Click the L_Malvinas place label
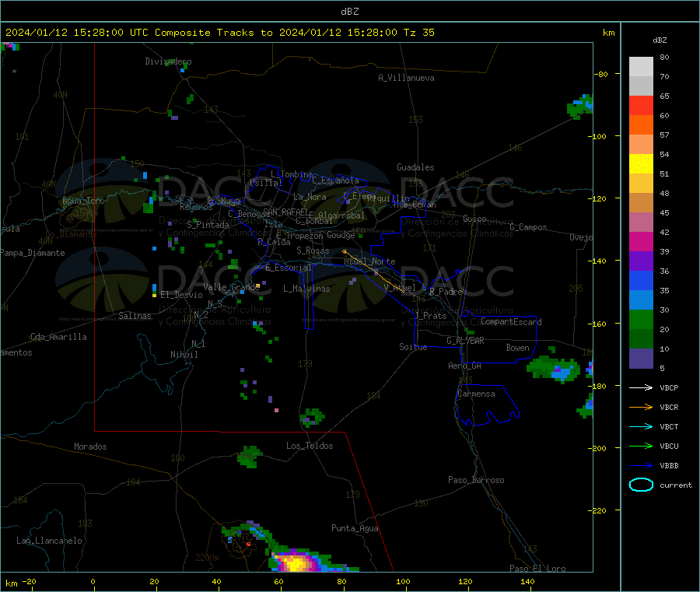Image resolution: width=700 pixels, height=592 pixels. (306, 289)
